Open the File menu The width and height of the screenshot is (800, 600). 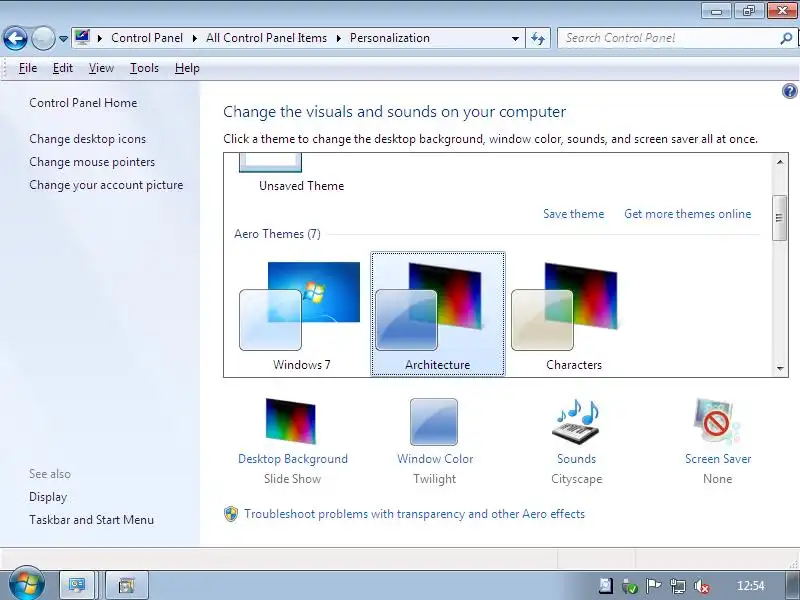tap(28, 68)
